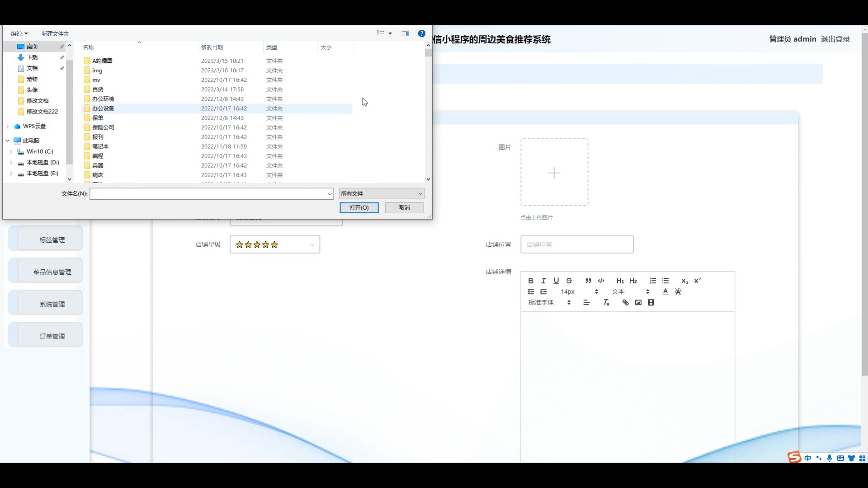This screenshot has width=868, height=488.
Task: Apply Heading 2 style
Action: tap(633, 281)
